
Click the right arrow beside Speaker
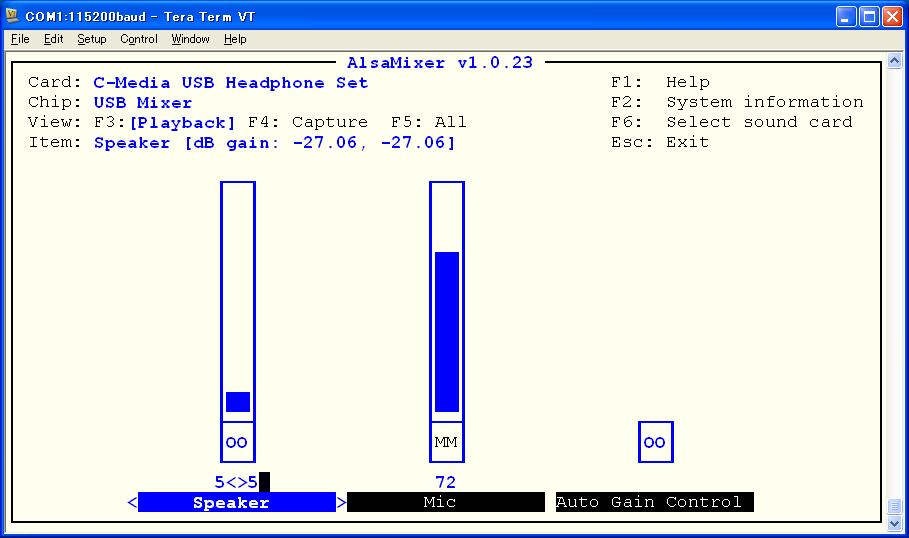341,502
